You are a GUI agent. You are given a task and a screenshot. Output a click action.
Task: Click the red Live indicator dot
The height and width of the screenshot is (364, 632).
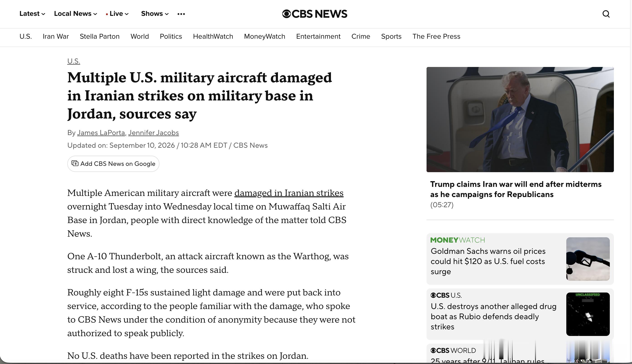click(x=107, y=14)
